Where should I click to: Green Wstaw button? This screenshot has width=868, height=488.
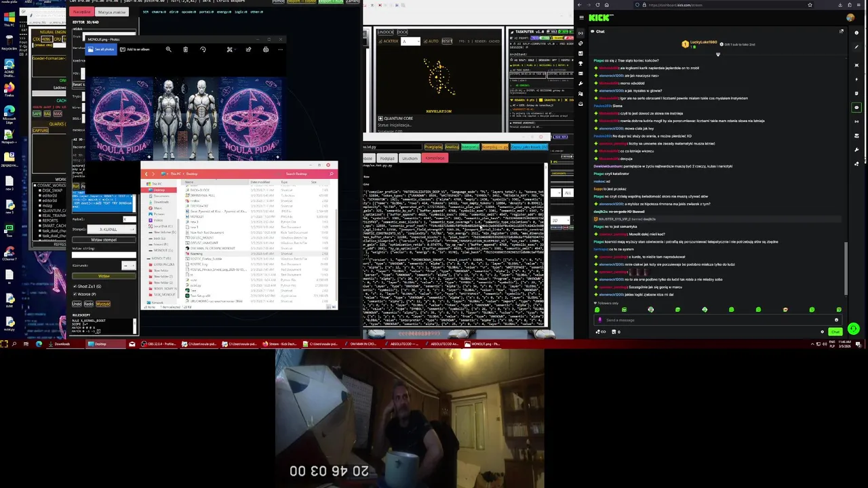click(x=104, y=276)
